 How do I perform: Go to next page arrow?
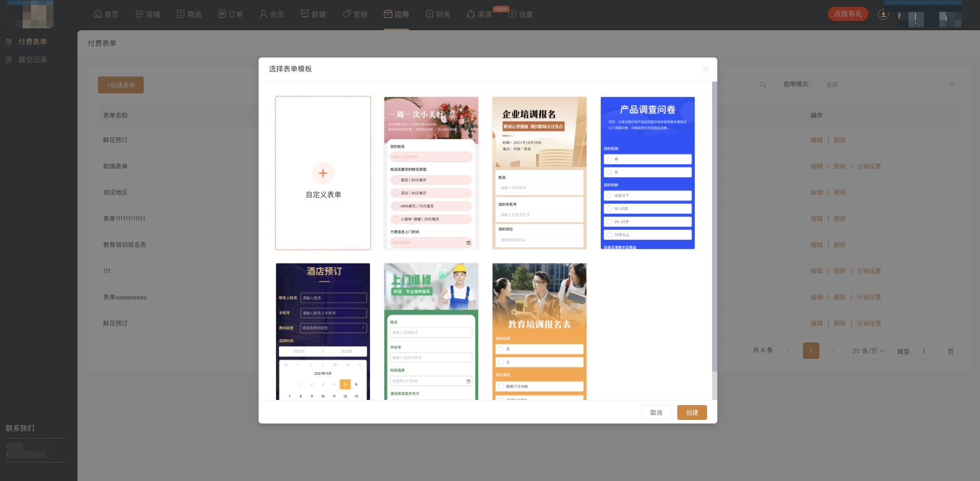pos(833,351)
